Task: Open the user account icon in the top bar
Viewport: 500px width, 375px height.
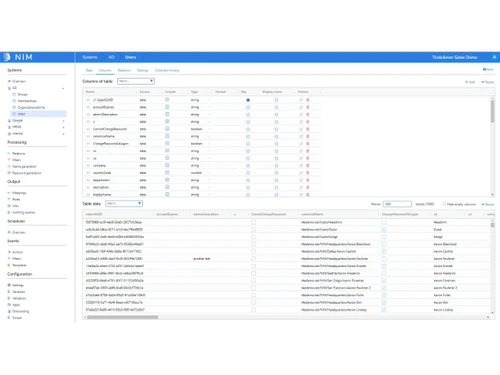Action: point(494,57)
